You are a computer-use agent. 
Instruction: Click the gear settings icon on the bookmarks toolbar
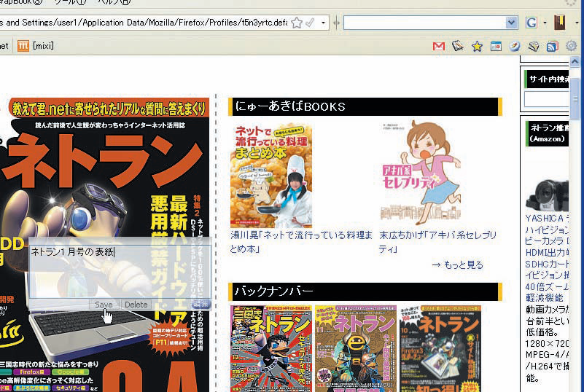point(571,46)
